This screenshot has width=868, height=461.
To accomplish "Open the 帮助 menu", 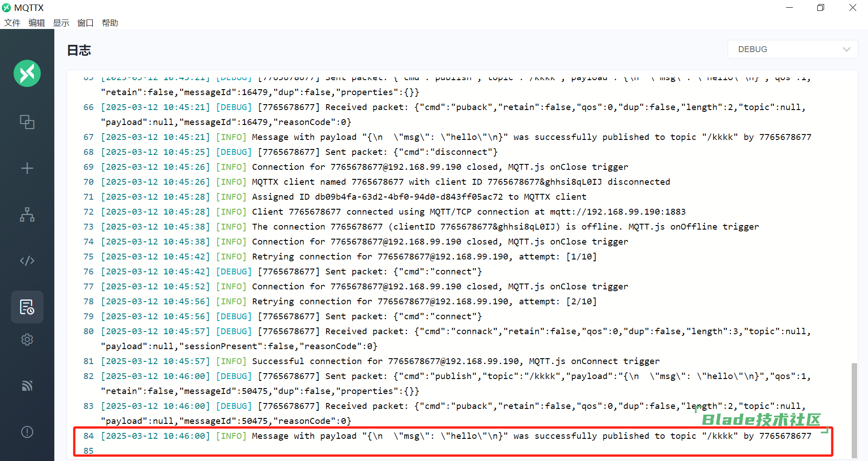I will coord(110,23).
